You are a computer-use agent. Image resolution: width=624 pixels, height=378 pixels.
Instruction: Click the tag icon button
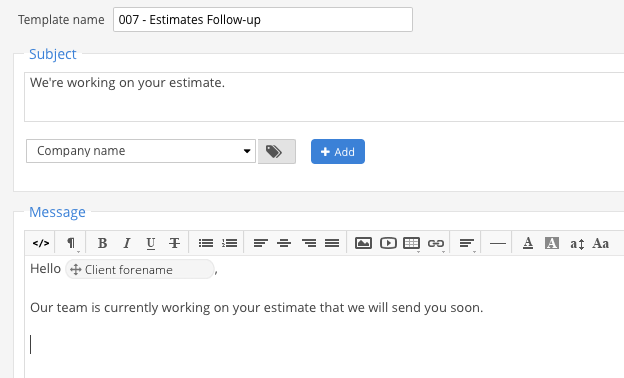tap(277, 152)
